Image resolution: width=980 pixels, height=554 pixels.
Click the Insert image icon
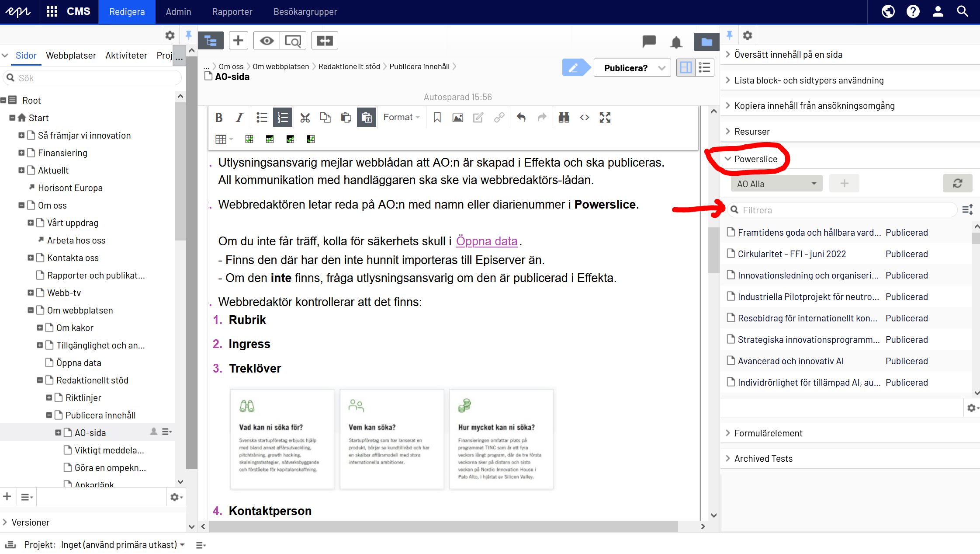(458, 117)
